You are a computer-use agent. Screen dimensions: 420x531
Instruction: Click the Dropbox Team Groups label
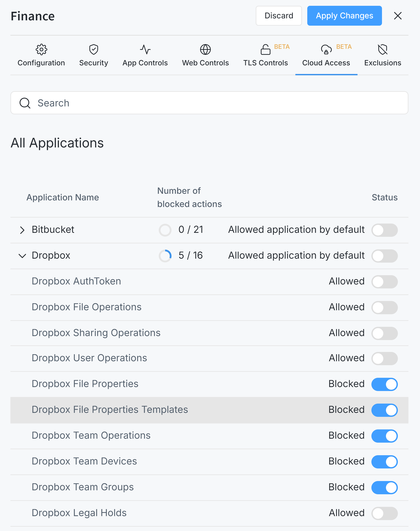pos(83,487)
